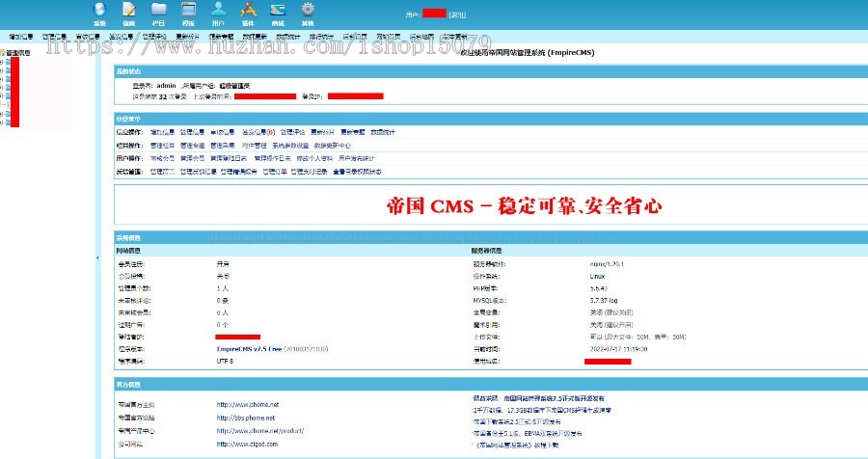This screenshot has height=459, width=868.
Task: Open the http://bbs.phome.net forum link
Action: (246, 418)
